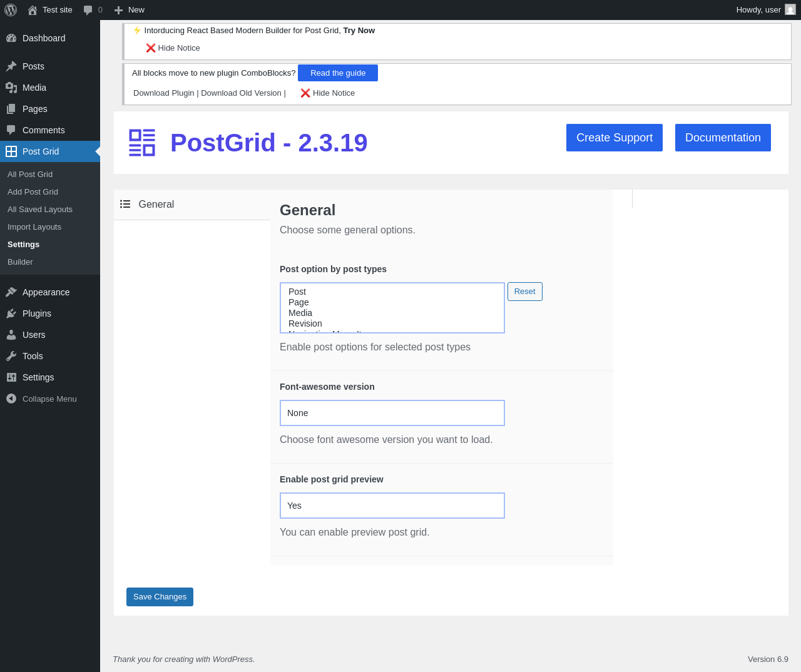Open the comments bubble icon in admin bar

point(88,10)
